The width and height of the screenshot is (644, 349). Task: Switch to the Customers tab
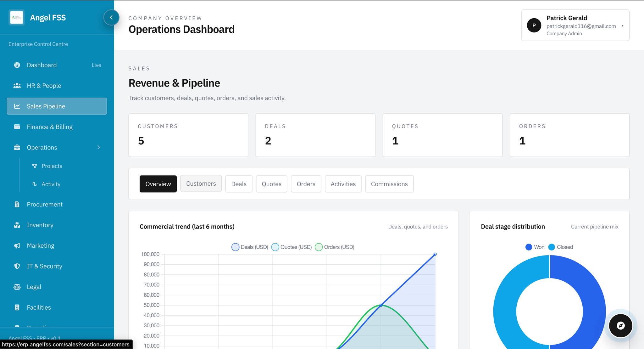(x=201, y=183)
